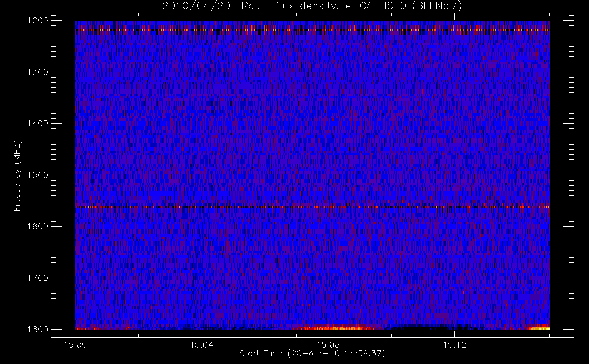
Task: Click the 'Frequency (MHz)' axis label
Action: point(17,175)
